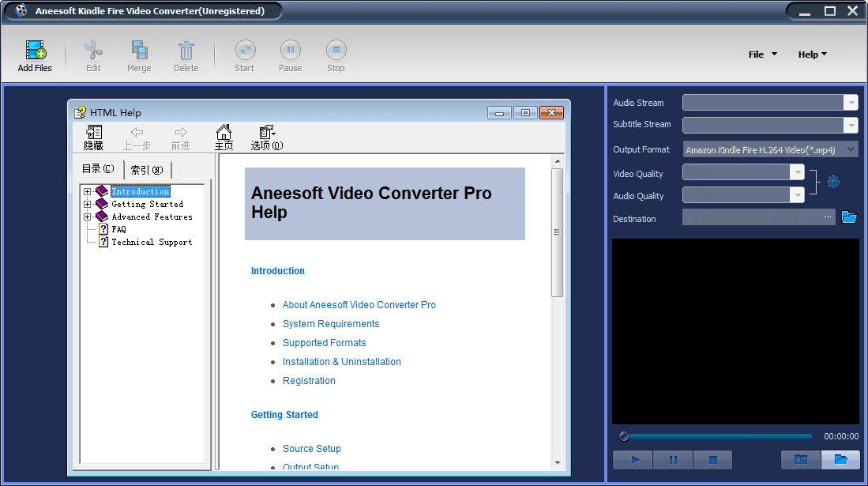Browse destination with the blue folder icon
This screenshot has height=486, width=868.
click(849, 217)
